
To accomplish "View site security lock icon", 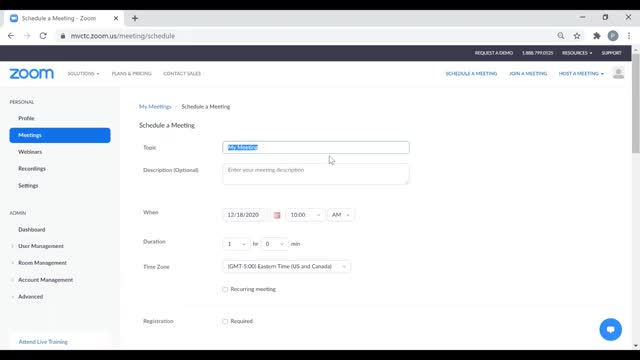I will (62, 36).
